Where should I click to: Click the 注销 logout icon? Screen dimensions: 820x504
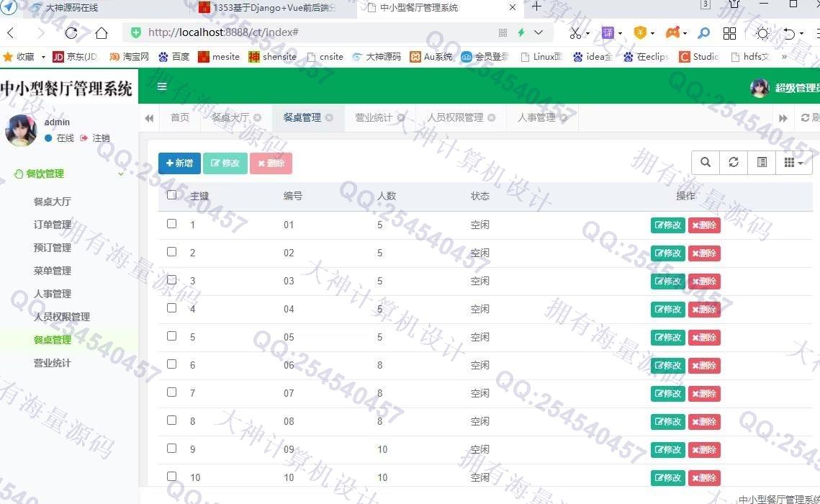point(84,138)
